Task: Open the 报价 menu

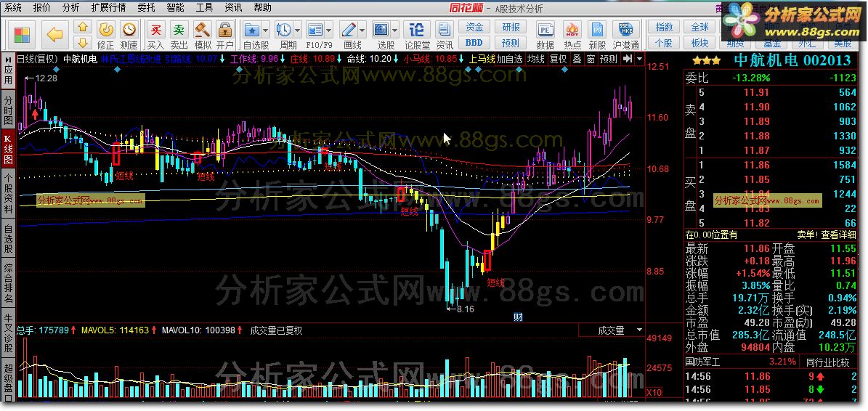Action: (x=41, y=8)
